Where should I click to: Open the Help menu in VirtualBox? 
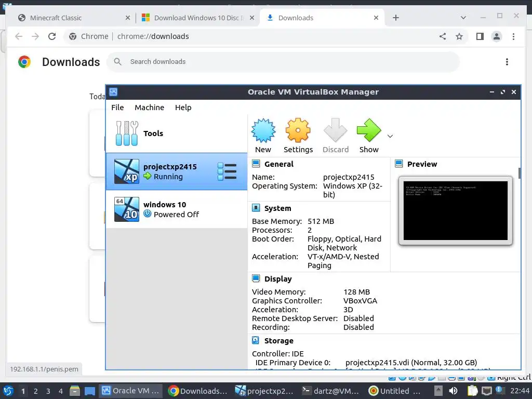[x=183, y=108]
